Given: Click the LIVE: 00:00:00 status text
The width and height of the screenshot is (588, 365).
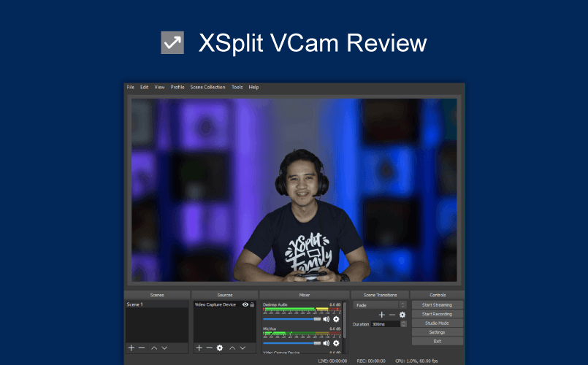Looking at the screenshot, I should tap(332, 361).
